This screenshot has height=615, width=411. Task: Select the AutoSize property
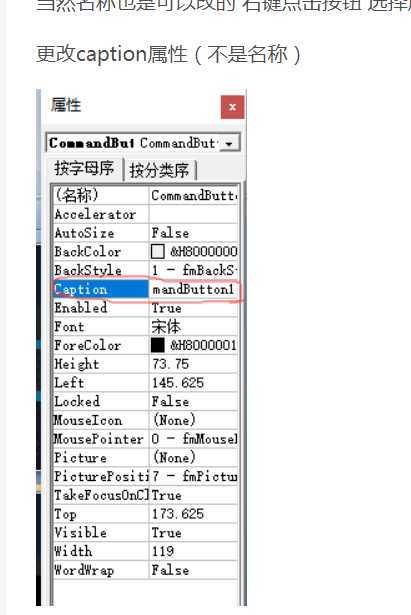tap(101, 233)
